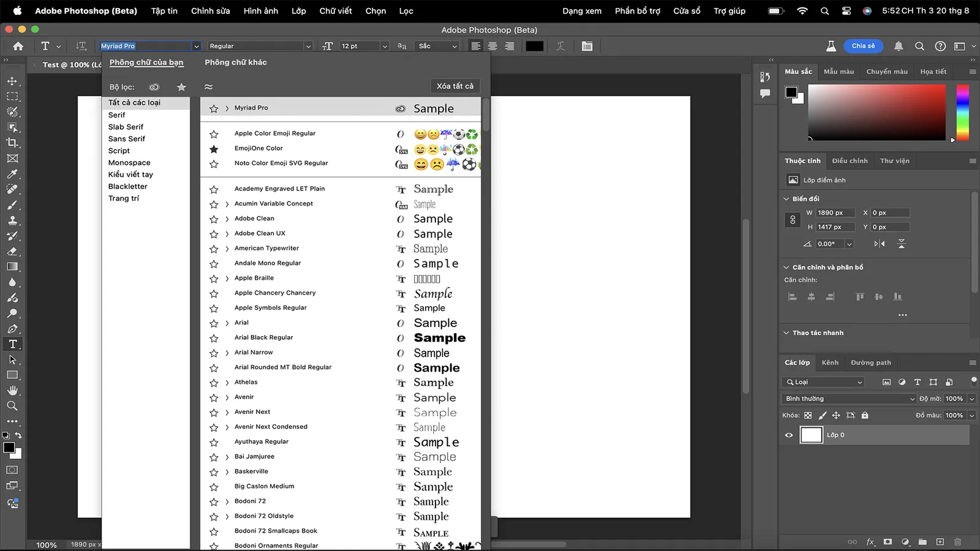Screen dimensions: 980x551
Task: Create warped text icon
Action: (x=560, y=46)
